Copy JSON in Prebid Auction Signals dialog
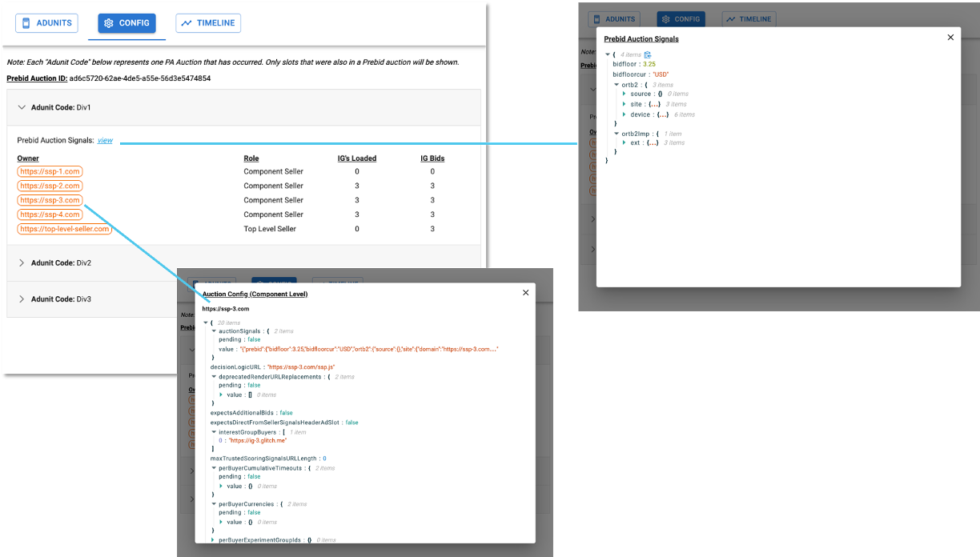The image size is (980, 557). 648,54
